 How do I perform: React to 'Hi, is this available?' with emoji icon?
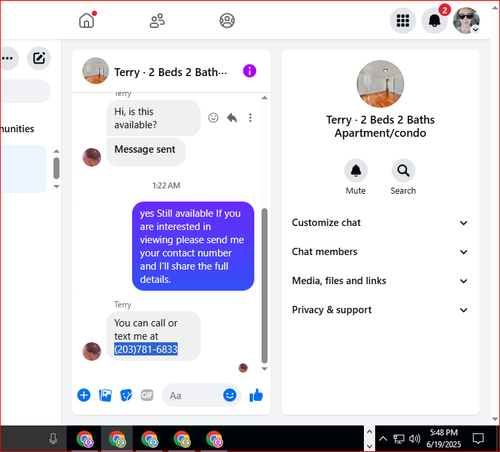[213, 118]
